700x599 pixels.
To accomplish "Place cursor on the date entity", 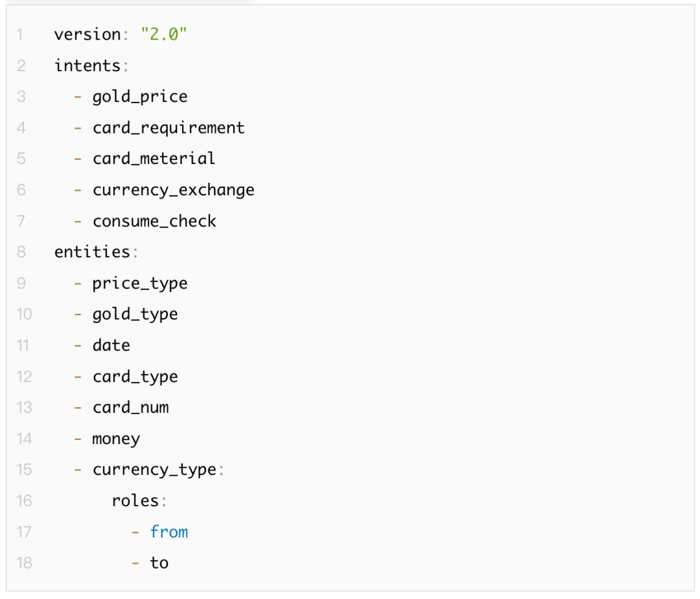I will coord(111,346).
